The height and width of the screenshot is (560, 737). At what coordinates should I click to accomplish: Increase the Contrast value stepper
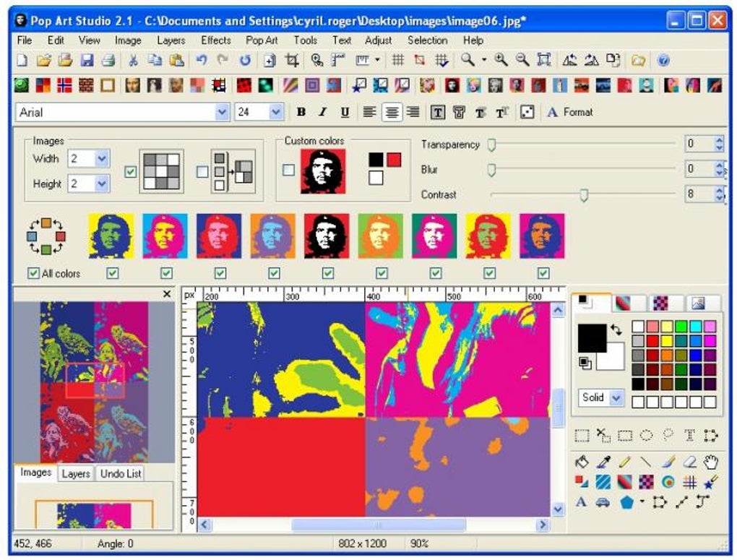[719, 190]
